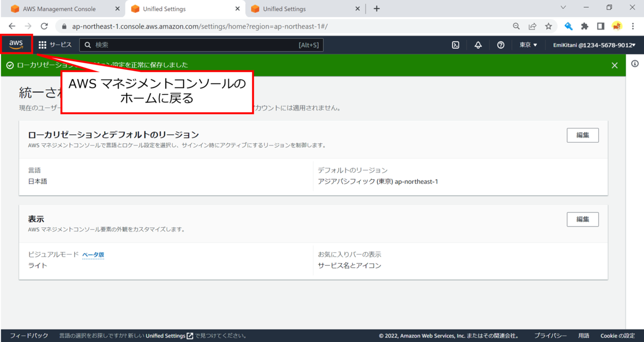The image size is (644, 342).
Task: Open the blue pinned extension icon
Action: 569,26
